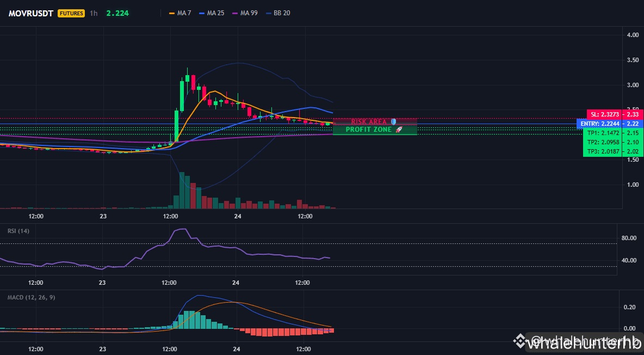Click the 24 date marker on main chart
This screenshot has width=644, height=355.
pyautogui.click(x=237, y=216)
